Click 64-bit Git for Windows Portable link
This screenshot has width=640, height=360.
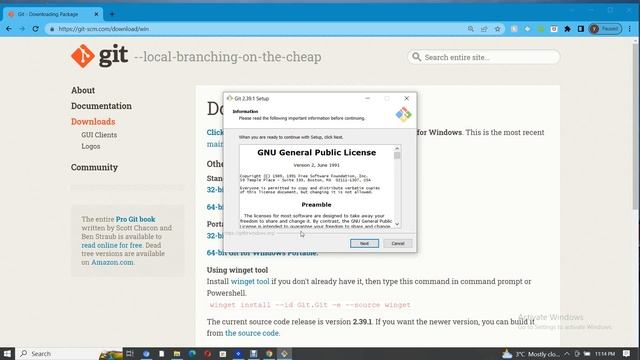click(x=262, y=253)
